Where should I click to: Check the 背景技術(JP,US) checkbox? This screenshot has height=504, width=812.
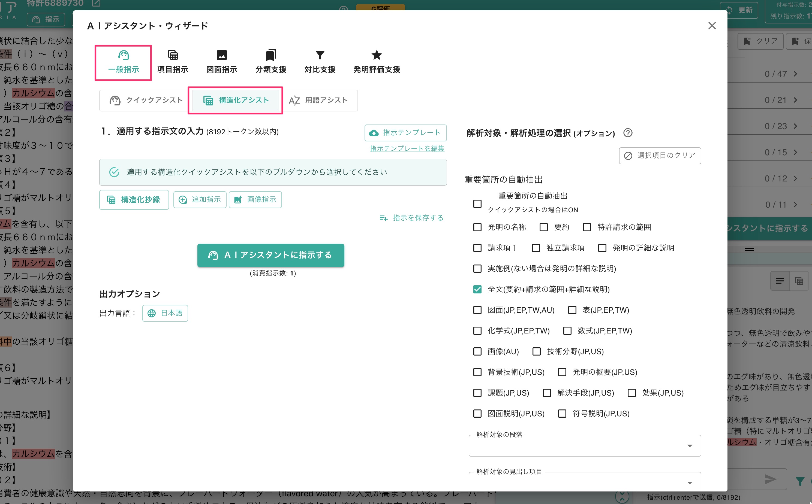pyautogui.click(x=477, y=372)
